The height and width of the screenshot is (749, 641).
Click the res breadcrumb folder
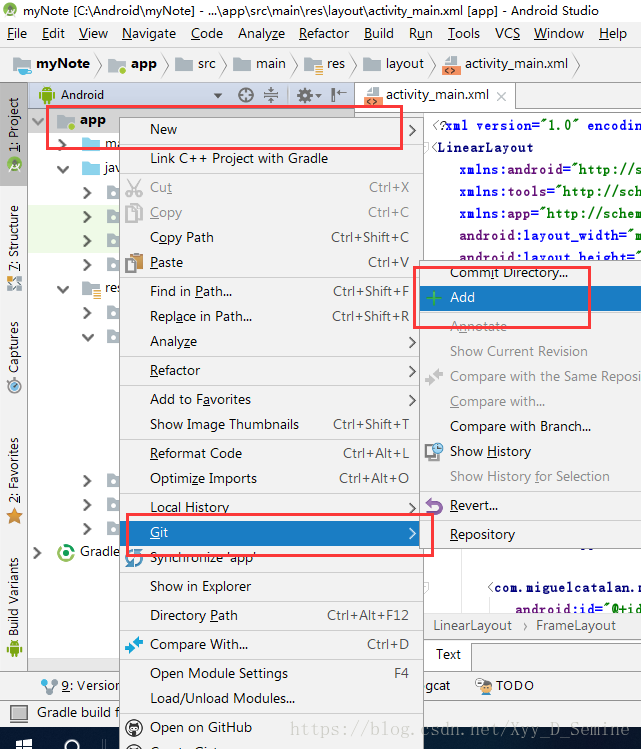coord(325,64)
